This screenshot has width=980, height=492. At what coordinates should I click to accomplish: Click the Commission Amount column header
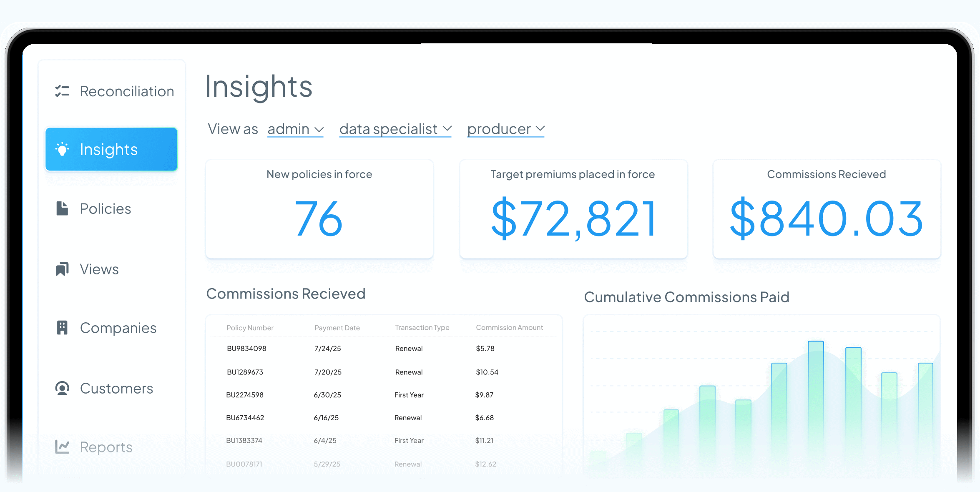(509, 328)
